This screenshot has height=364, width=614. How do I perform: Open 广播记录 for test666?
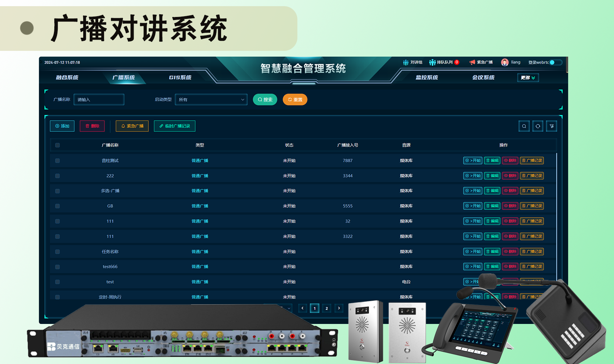pos(532,267)
